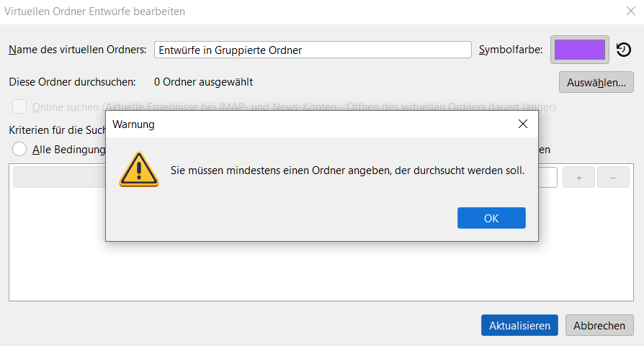Close the Warnung dialog with X

523,124
